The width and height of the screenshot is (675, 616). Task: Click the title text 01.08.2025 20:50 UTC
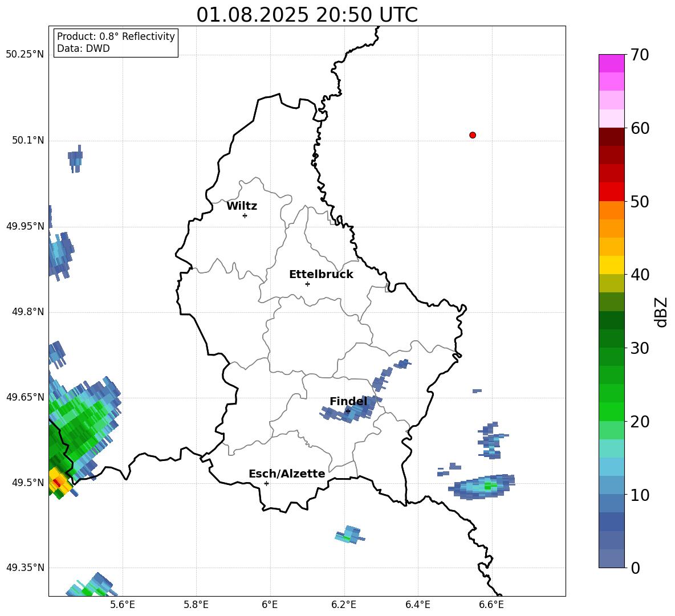point(307,15)
